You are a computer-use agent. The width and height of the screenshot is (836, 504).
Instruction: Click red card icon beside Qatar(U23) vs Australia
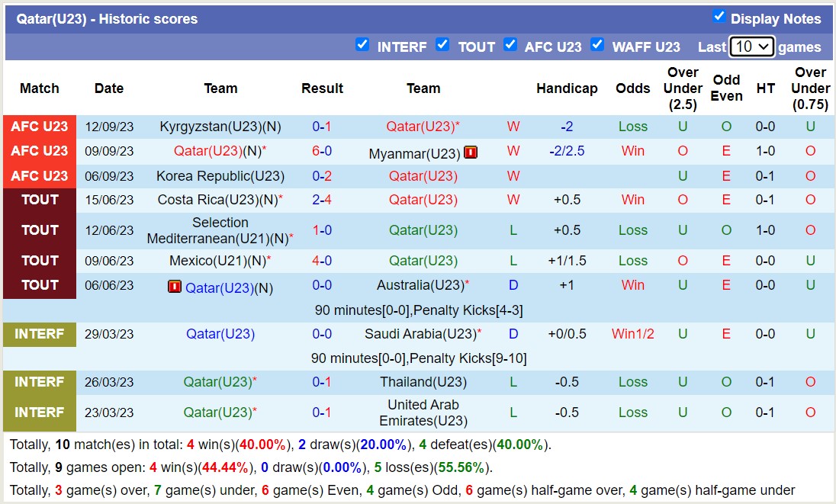[x=175, y=287]
